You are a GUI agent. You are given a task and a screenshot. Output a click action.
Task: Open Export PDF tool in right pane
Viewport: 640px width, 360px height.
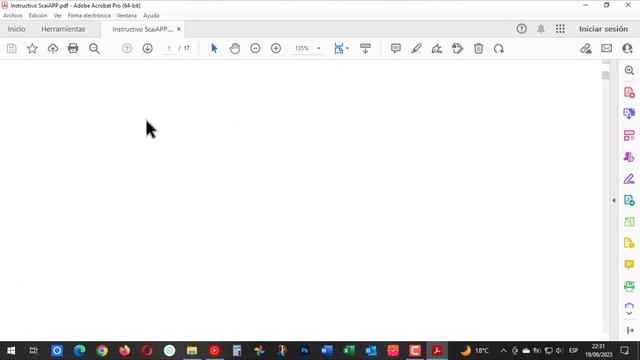629,113
